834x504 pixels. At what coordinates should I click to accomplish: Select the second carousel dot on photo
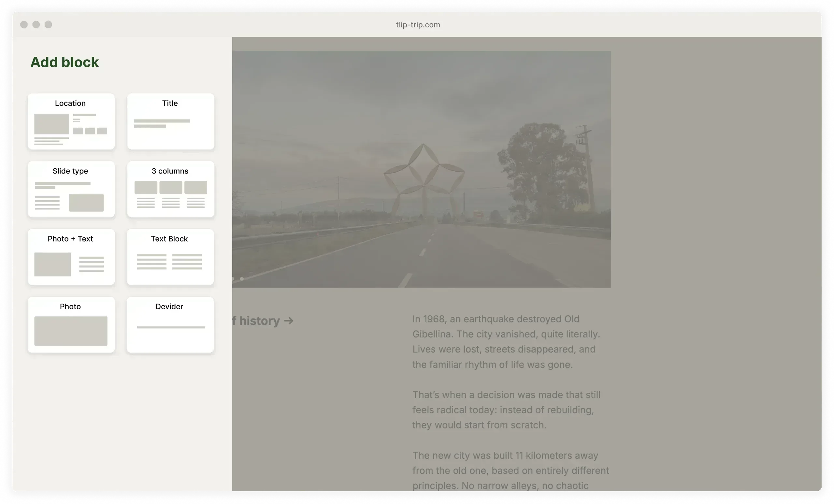[242, 279]
